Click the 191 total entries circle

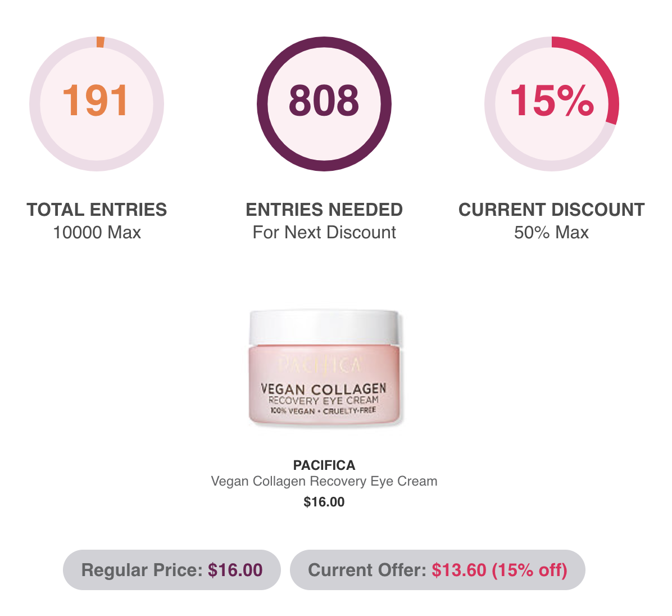(97, 104)
